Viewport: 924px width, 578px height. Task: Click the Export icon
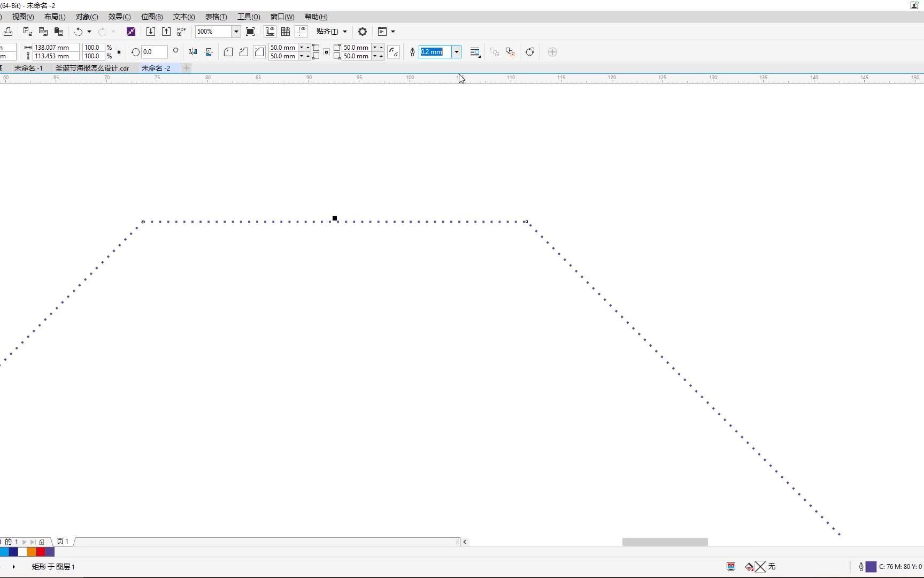166,32
